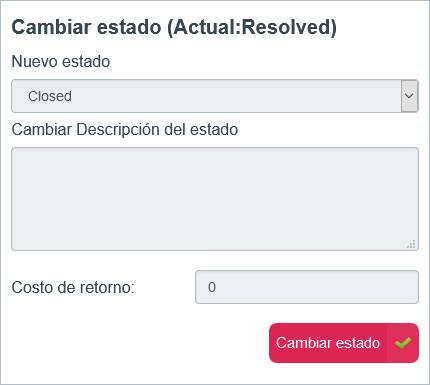Click the word Closed in the select
The height and width of the screenshot is (385, 430).
coord(50,96)
